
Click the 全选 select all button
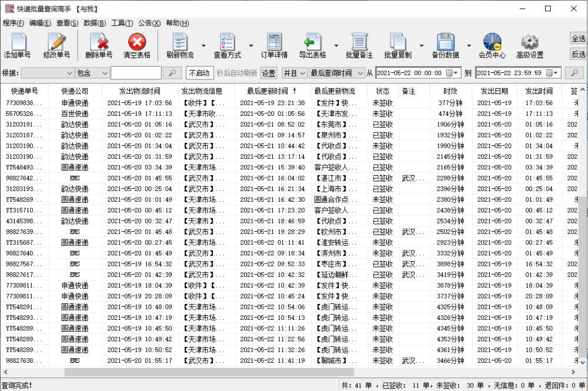578,38
